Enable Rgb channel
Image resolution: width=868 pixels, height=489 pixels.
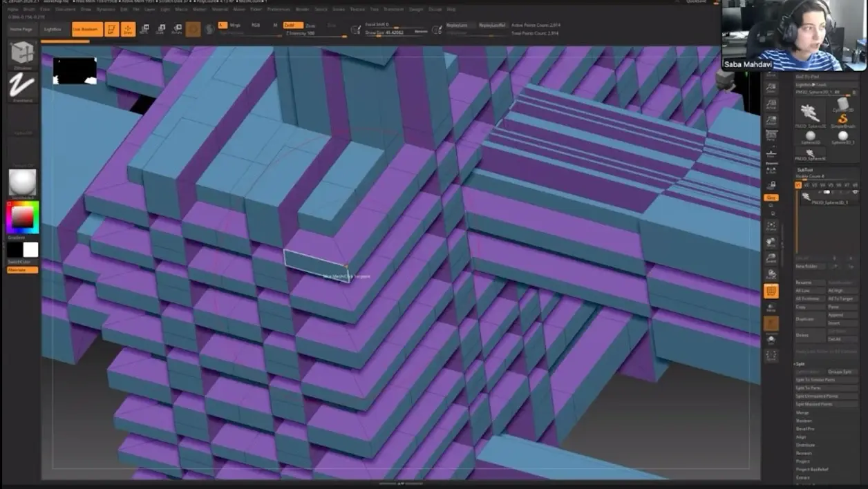256,25
